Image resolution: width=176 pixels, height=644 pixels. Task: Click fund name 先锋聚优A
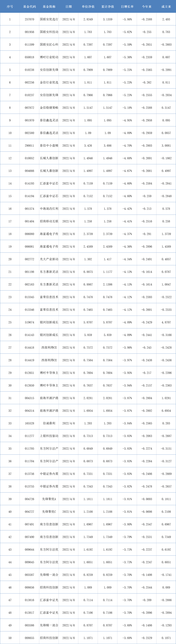(x=49, y=499)
